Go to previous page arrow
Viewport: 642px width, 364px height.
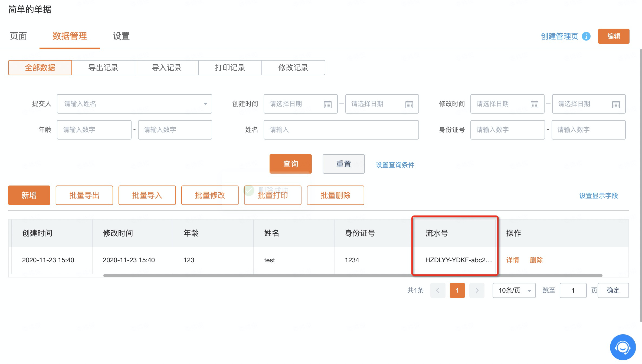coord(438,290)
